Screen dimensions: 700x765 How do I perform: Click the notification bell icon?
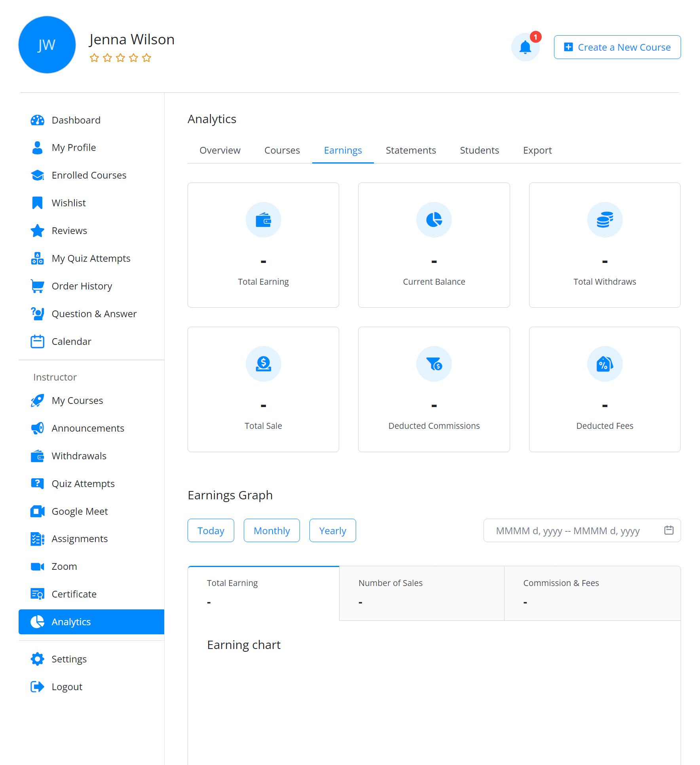coord(525,47)
